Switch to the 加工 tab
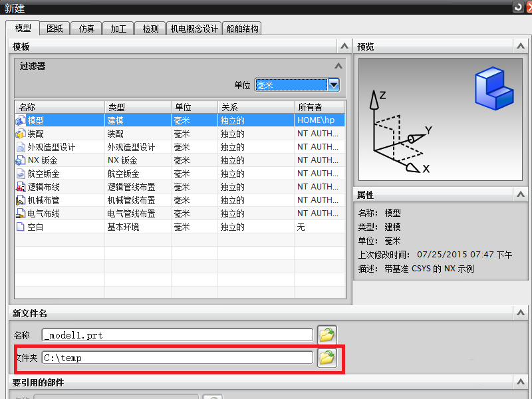 118,28
